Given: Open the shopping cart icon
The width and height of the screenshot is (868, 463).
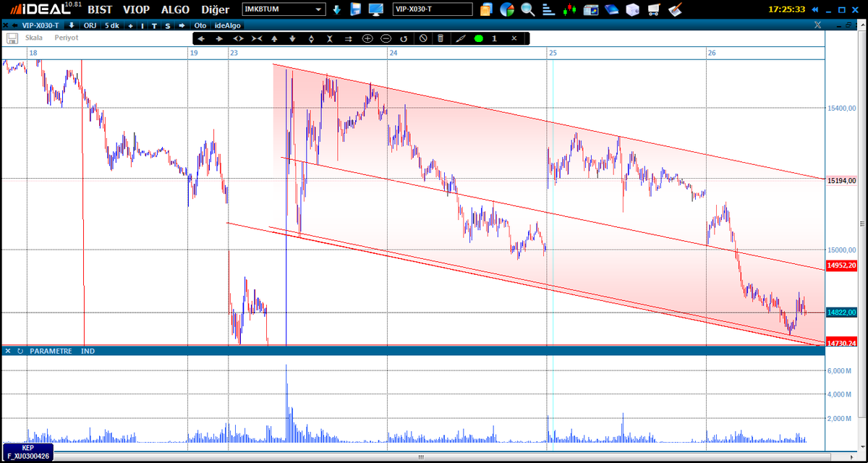Looking at the screenshot, I should click(x=654, y=9).
